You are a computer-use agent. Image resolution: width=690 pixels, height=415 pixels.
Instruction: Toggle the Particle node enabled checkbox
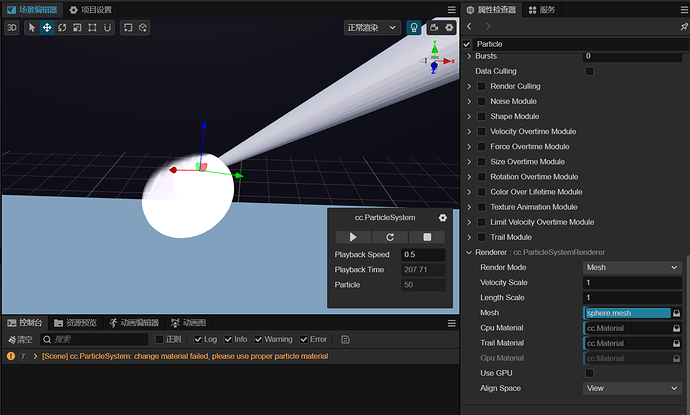pos(467,44)
